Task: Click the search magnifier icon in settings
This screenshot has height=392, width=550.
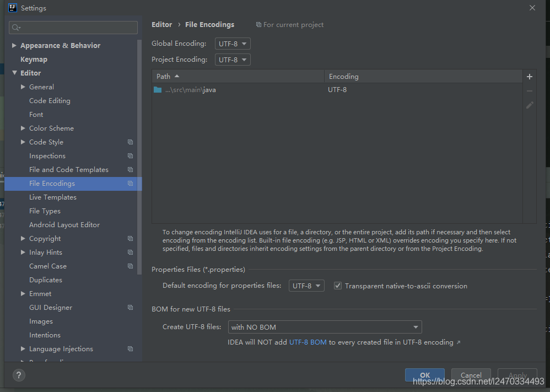Action: coord(16,28)
